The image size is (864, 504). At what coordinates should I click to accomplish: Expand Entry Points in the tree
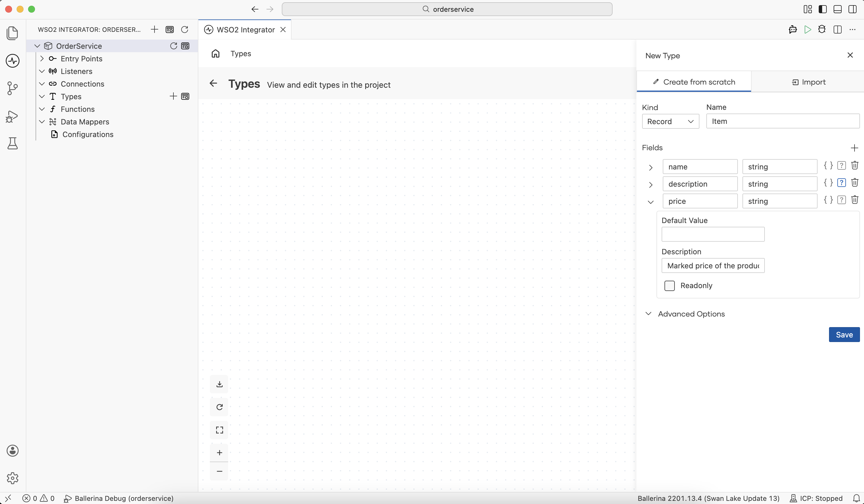pos(42,59)
